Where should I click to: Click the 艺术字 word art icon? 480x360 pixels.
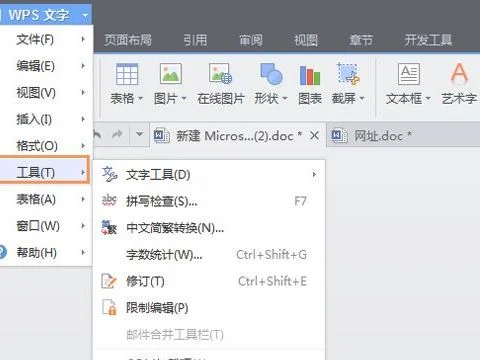tap(459, 73)
